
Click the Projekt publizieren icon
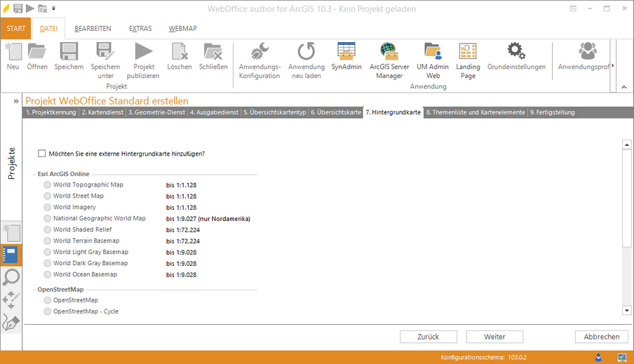click(143, 52)
